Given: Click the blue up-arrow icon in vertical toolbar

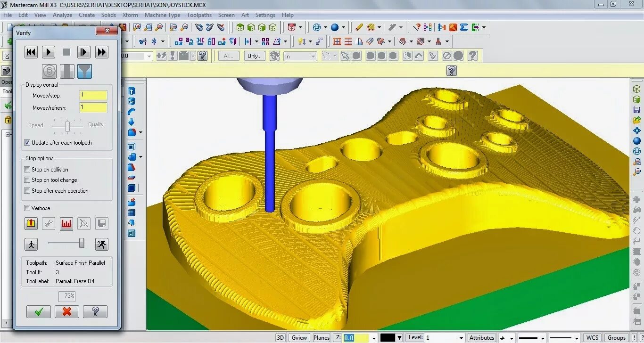Looking at the screenshot, I should [132, 91].
